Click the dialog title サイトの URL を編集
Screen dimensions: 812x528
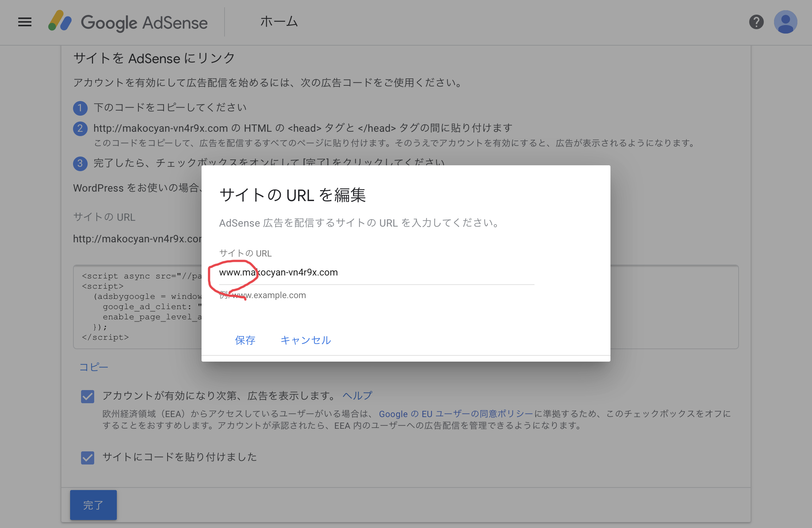[292, 195]
